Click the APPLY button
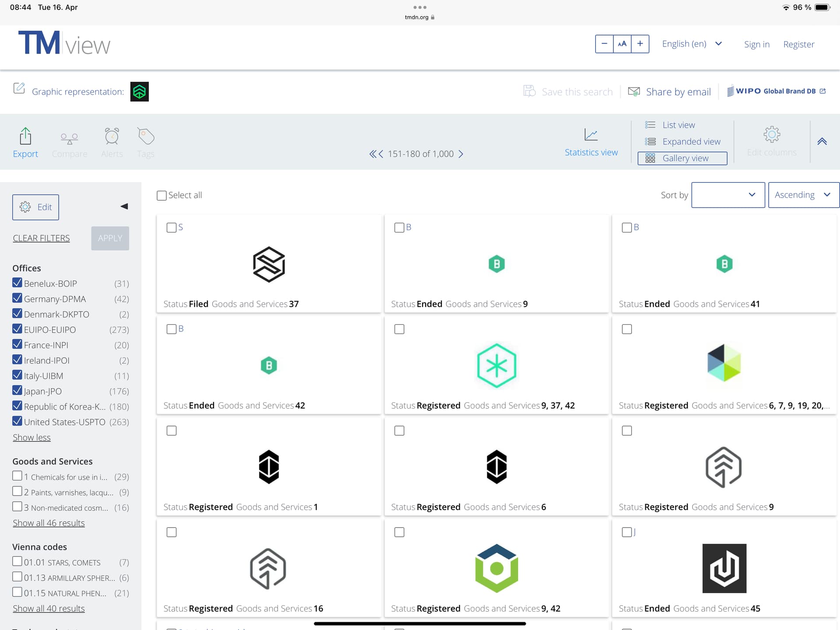The height and width of the screenshot is (630, 840). [110, 238]
